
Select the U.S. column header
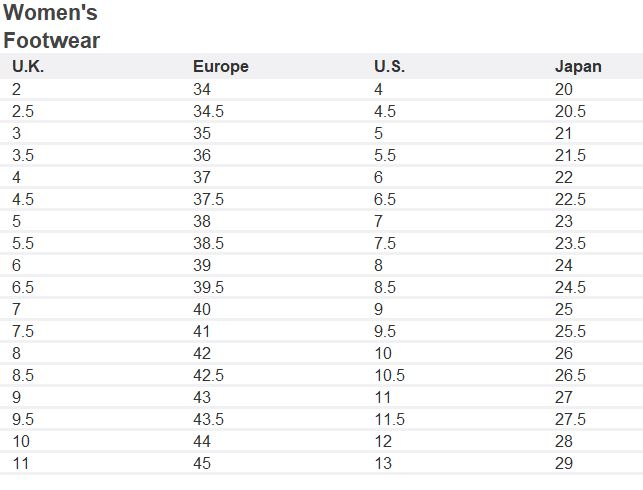[x=390, y=66]
